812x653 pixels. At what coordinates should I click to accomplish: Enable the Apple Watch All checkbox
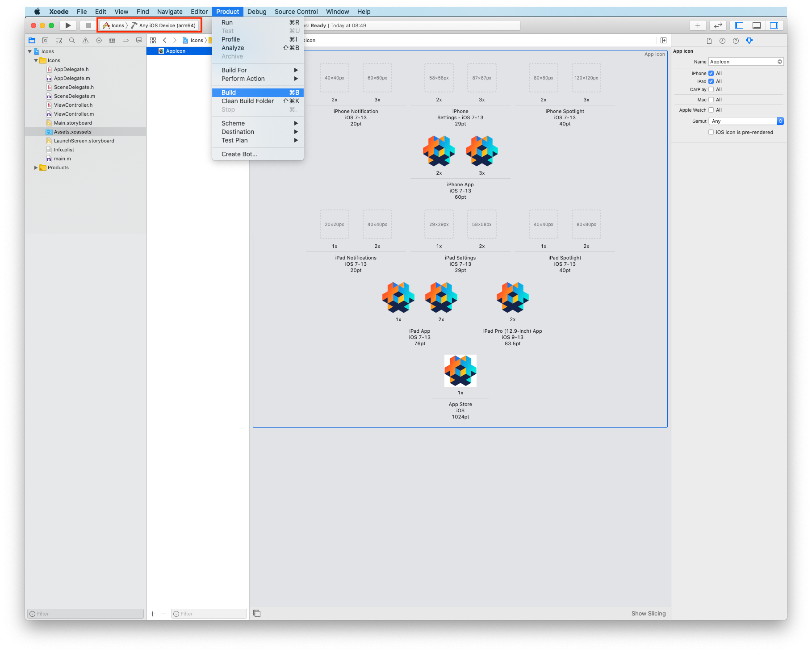click(x=711, y=110)
